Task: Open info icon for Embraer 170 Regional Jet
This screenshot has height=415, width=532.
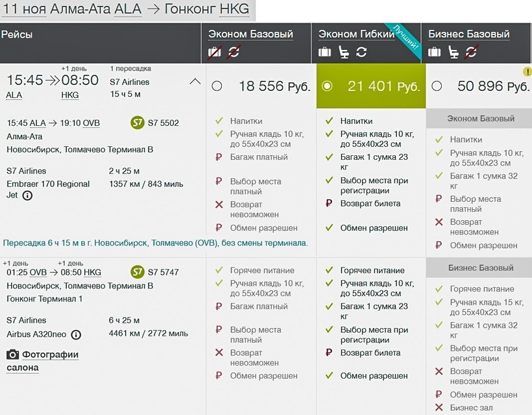Action: [27, 195]
